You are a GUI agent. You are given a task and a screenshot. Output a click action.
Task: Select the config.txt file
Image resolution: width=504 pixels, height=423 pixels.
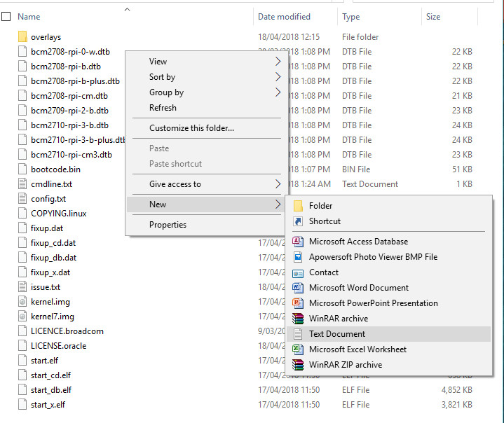coord(48,199)
